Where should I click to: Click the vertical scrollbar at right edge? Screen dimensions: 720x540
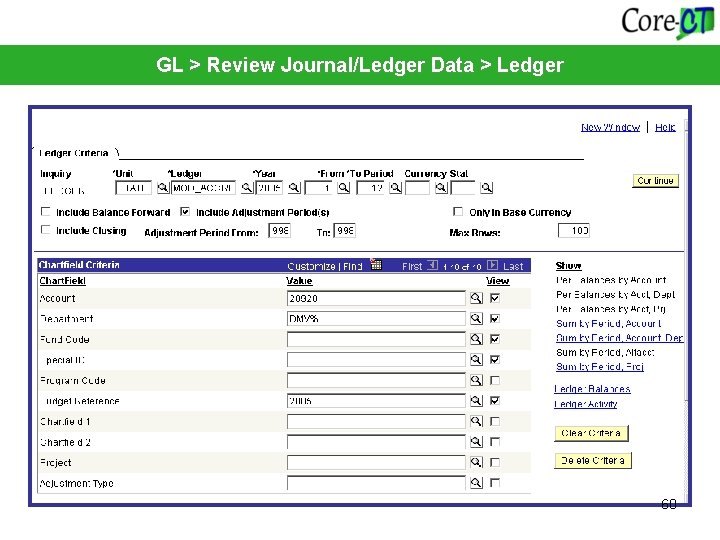(x=686, y=312)
